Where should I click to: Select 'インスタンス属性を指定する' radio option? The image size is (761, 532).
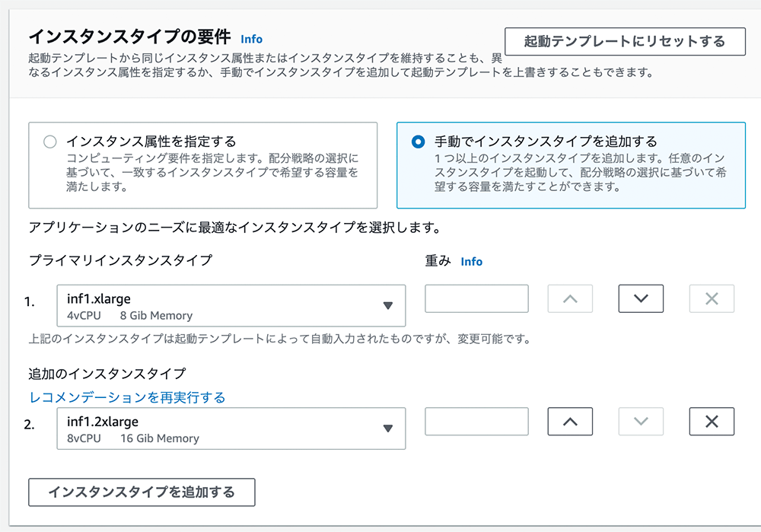pyautogui.click(x=50, y=142)
